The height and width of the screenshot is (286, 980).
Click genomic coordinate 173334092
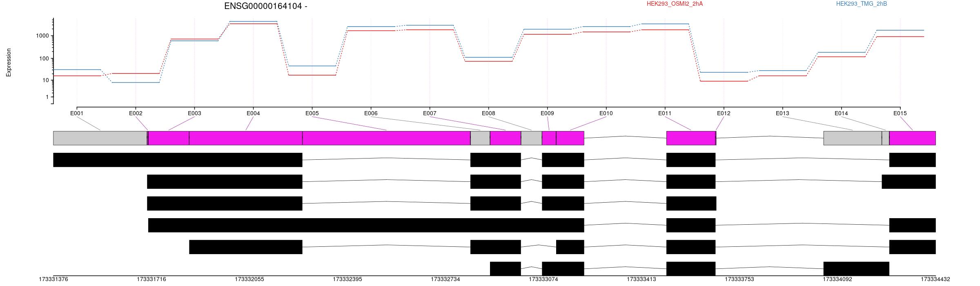pyautogui.click(x=837, y=279)
